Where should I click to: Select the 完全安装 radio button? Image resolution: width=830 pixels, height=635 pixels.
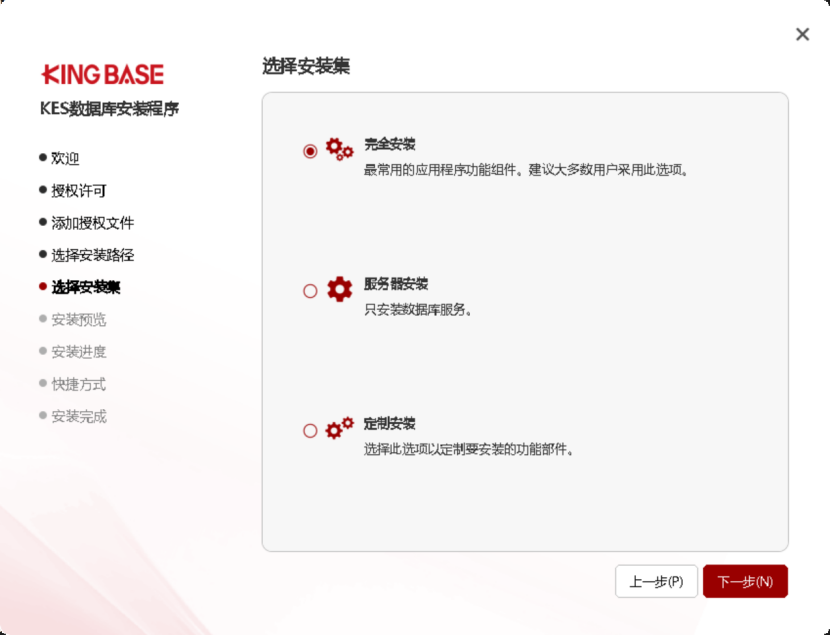coord(310,151)
